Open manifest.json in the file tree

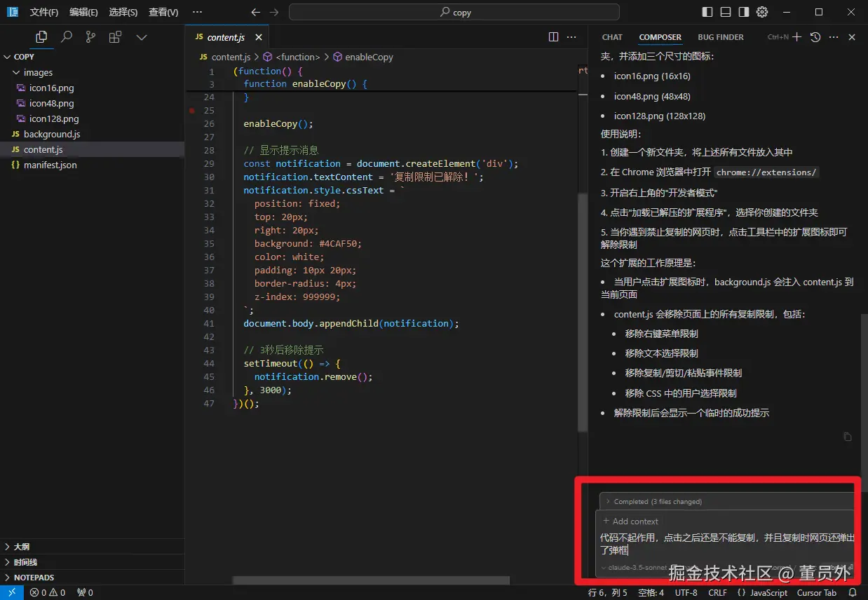pyautogui.click(x=50, y=165)
